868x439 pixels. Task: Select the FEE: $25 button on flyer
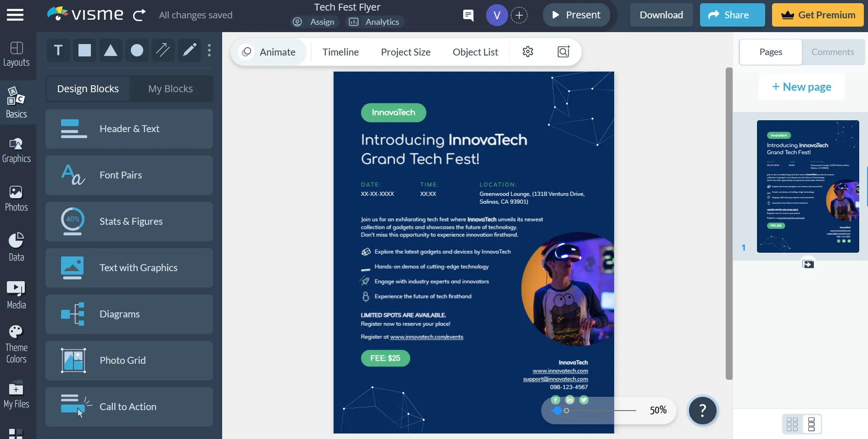385,358
